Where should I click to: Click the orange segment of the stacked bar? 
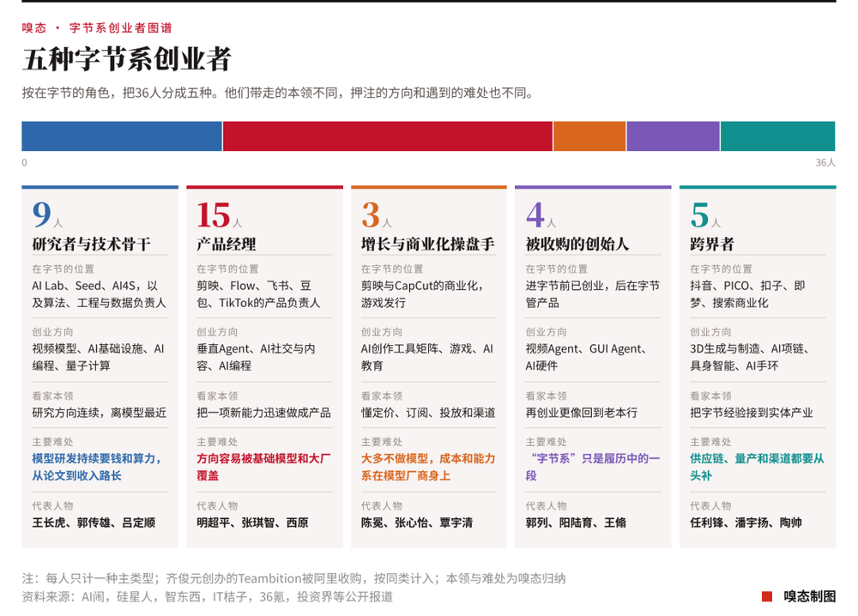[589, 136]
